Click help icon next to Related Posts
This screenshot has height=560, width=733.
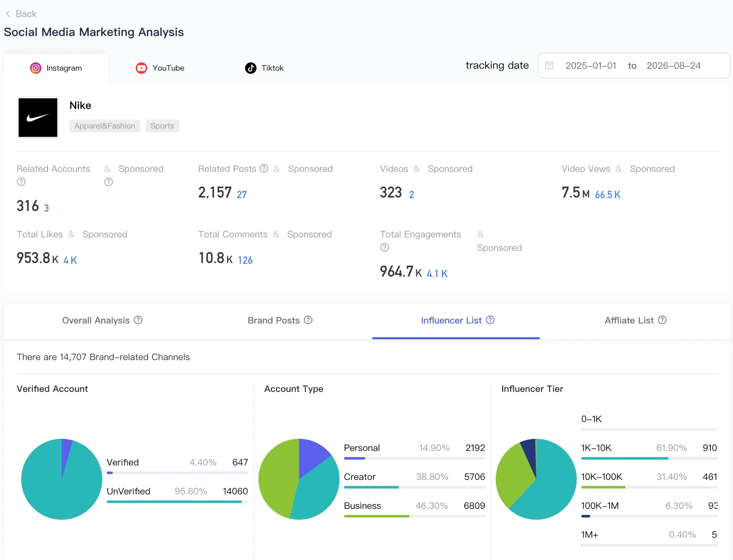click(x=264, y=168)
